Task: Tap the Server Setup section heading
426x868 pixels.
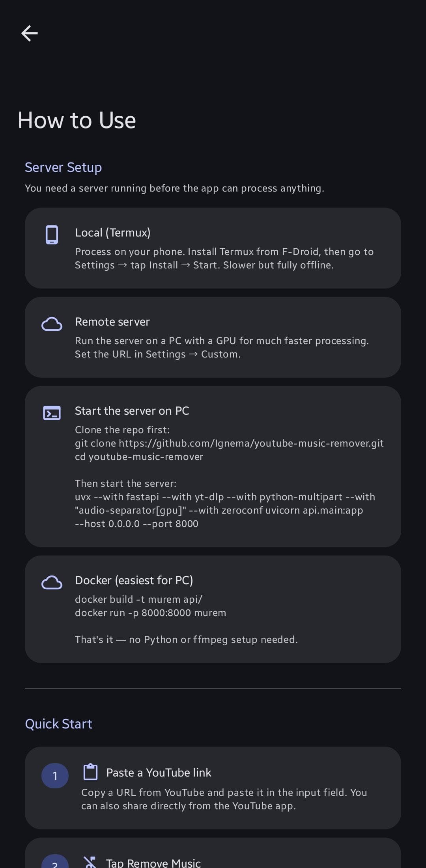Action: [63, 167]
